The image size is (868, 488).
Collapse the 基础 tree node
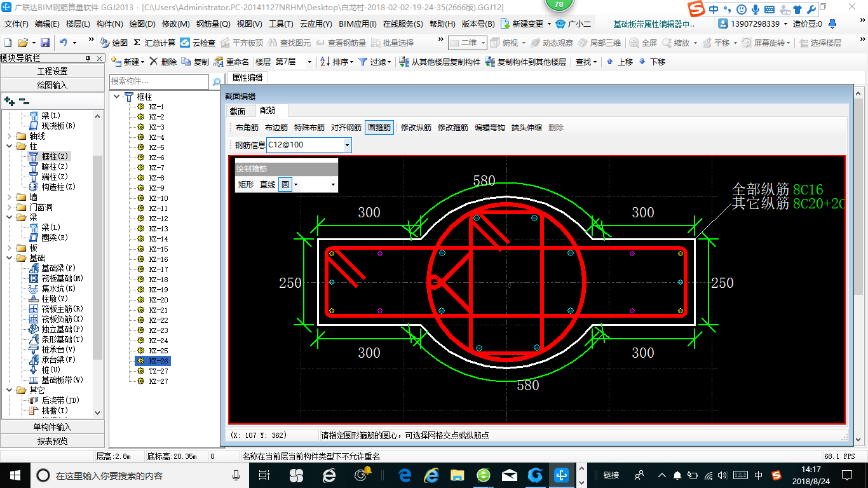click(9, 258)
